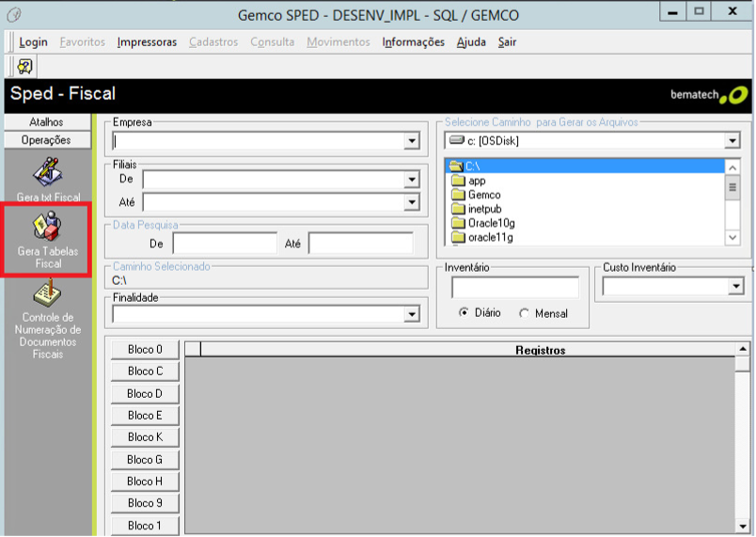
Task: Click the Favoritos menu
Action: pyautogui.click(x=83, y=42)
